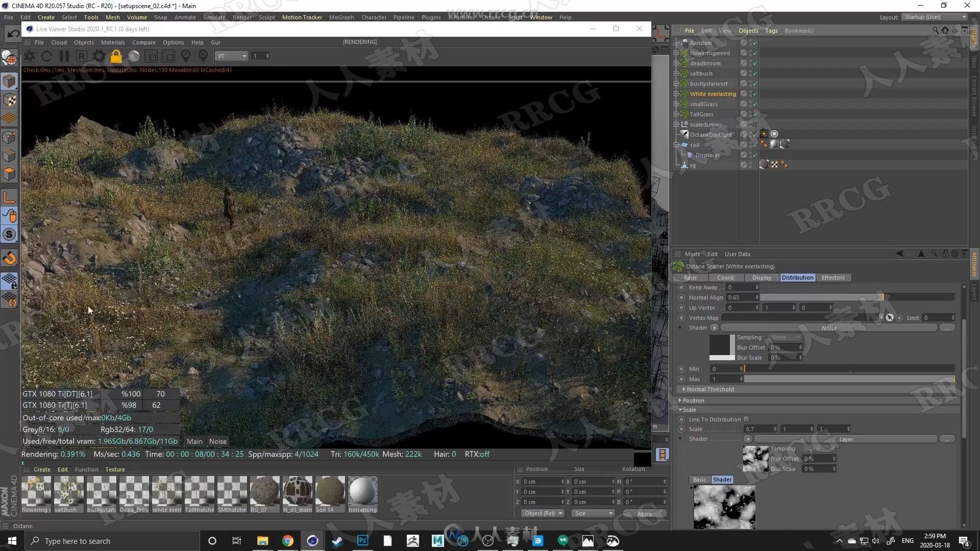
Task: Open Google Chrome from the taskbar
Action: coord(288,541)
